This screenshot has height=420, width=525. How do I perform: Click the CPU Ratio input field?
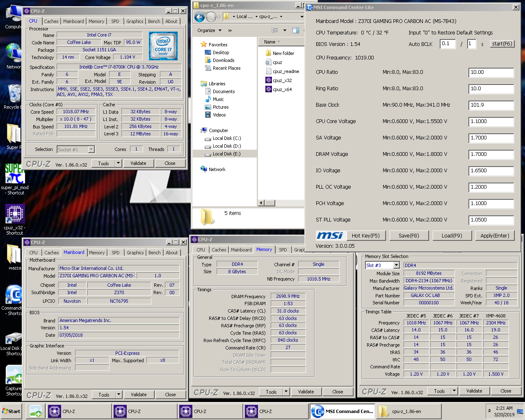click(x=491, y=73)
